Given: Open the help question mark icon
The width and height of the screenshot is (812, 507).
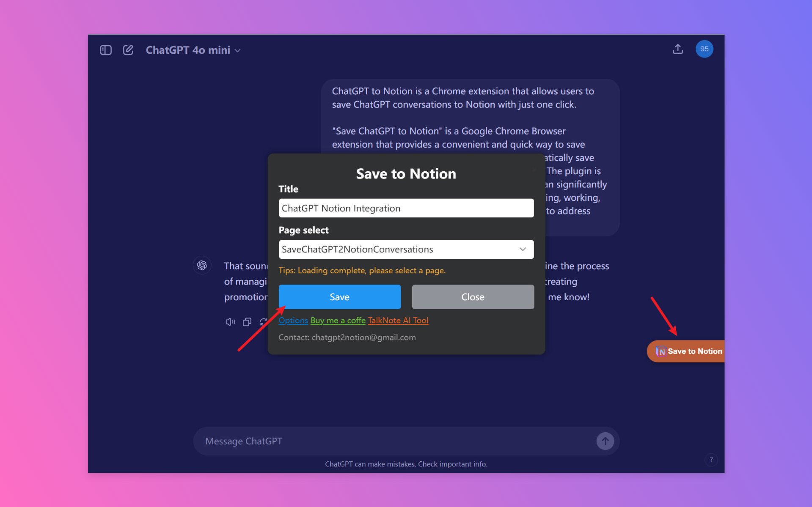Looking at the screenshot, I should [711, 460].
